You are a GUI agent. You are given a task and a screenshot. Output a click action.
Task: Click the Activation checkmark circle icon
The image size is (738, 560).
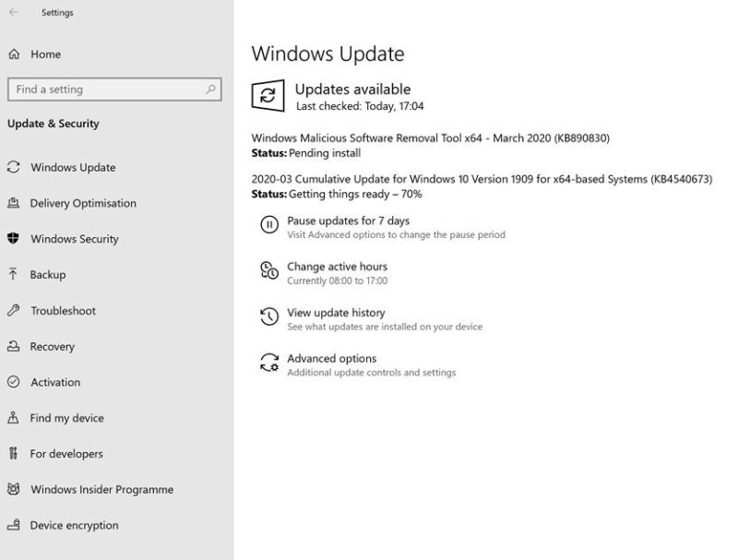click(x=14, y=382)
